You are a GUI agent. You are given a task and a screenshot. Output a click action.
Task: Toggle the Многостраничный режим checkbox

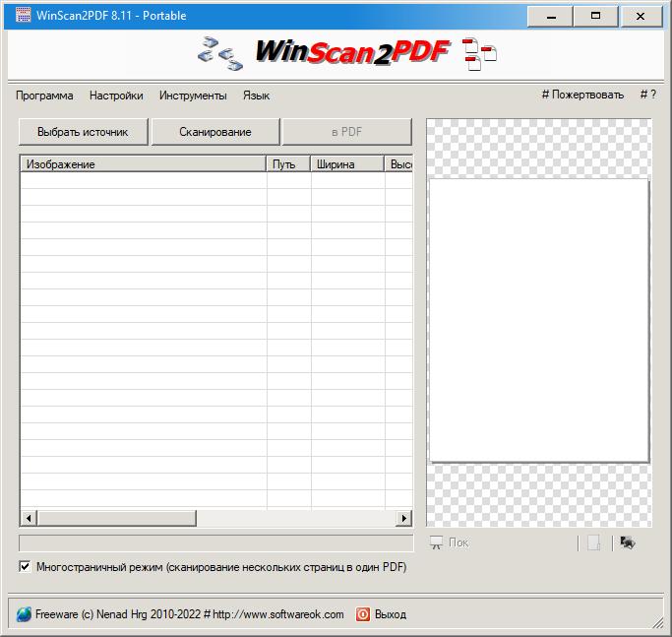(x=25, y=567)
